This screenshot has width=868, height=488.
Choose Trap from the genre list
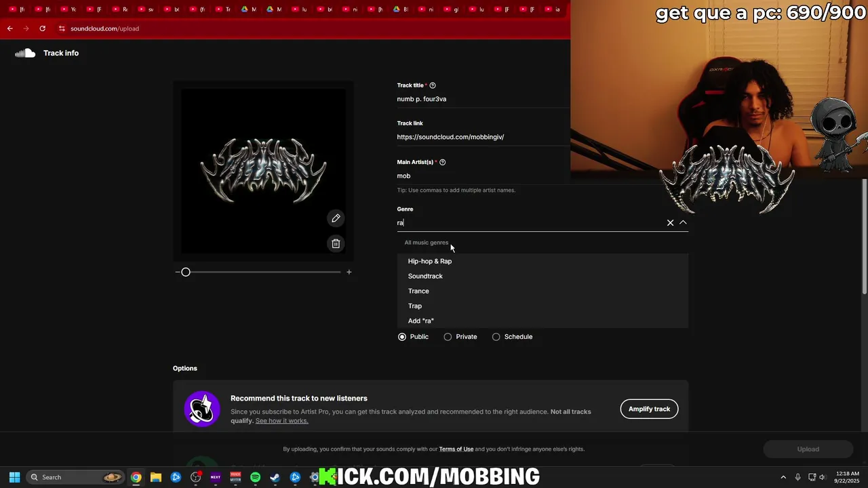542,306
